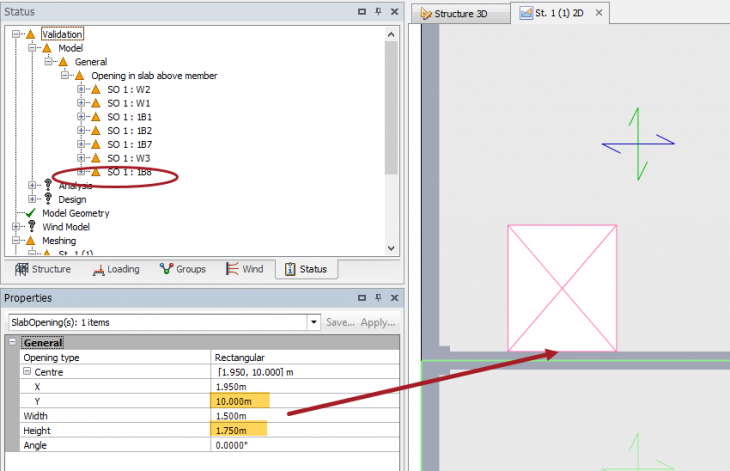Click the question mark icon beside Design
Screen dimensions: 730x471
(x=48, y=199)
